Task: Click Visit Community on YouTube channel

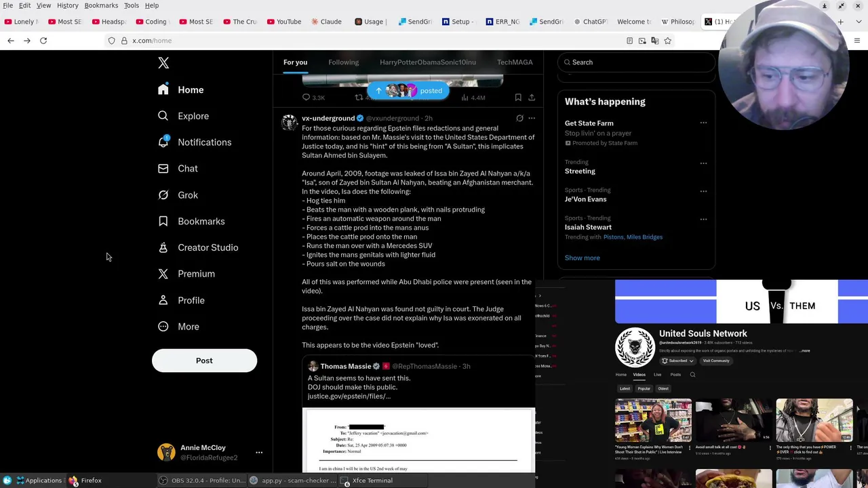Action: [x=716, y=361]
